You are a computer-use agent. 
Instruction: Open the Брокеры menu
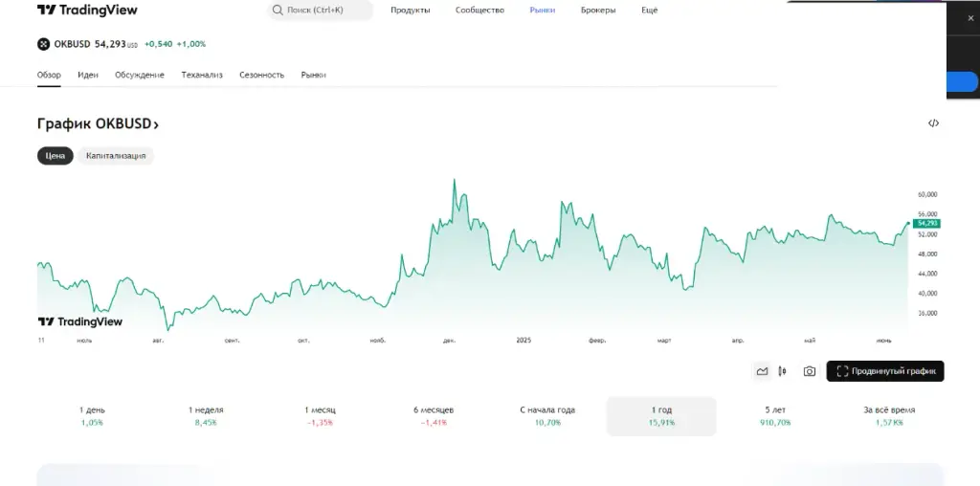pyautogui.click(x=598, y=10)
